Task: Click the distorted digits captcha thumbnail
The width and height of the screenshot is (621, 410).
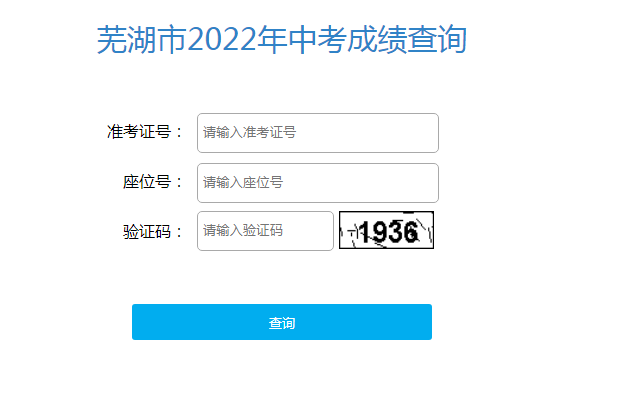Action: click(386, 230)
